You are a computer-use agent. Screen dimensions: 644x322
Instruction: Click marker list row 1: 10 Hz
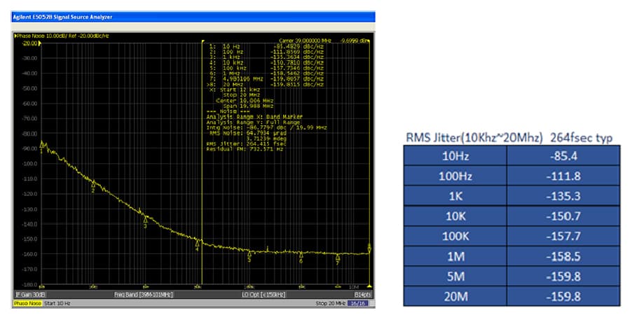(x=266, y=47)
